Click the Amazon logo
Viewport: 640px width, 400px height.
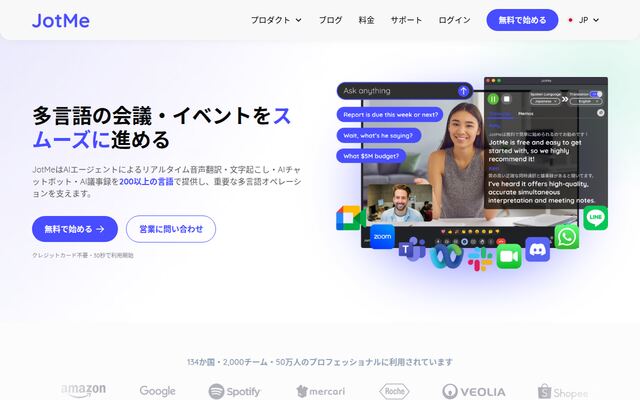83,391
